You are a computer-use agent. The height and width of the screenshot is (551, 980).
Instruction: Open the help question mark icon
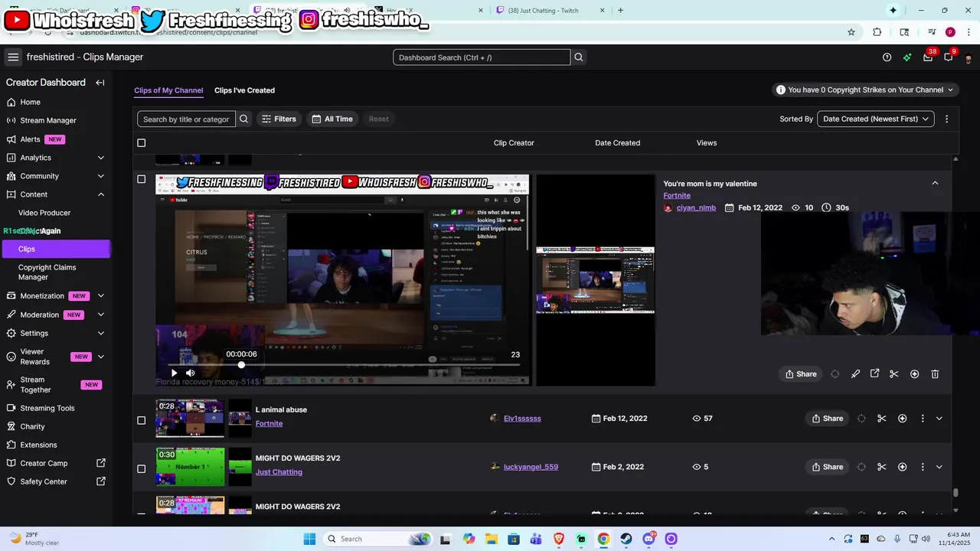[887, 57]
